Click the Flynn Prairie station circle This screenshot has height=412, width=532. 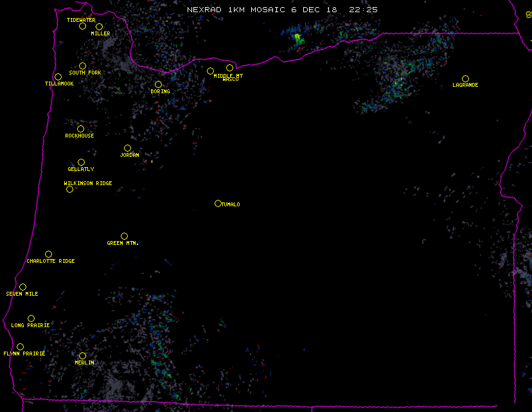tap(20, 346)
